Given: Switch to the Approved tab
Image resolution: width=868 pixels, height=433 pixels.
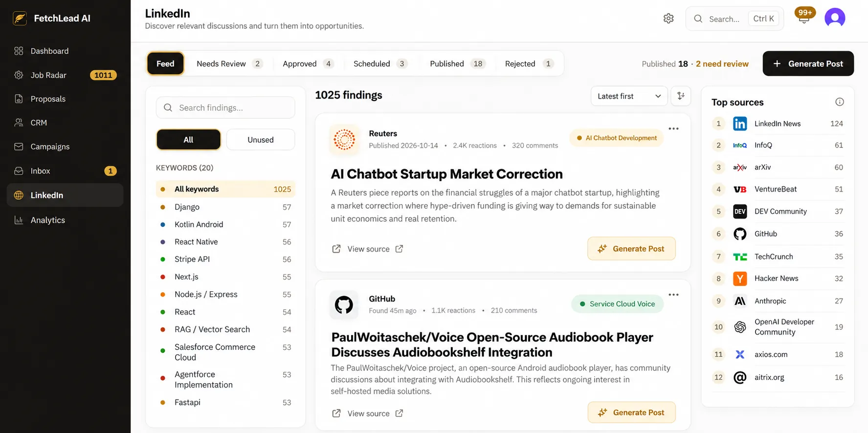Looking at the screenshot, I should pos(308,64).
